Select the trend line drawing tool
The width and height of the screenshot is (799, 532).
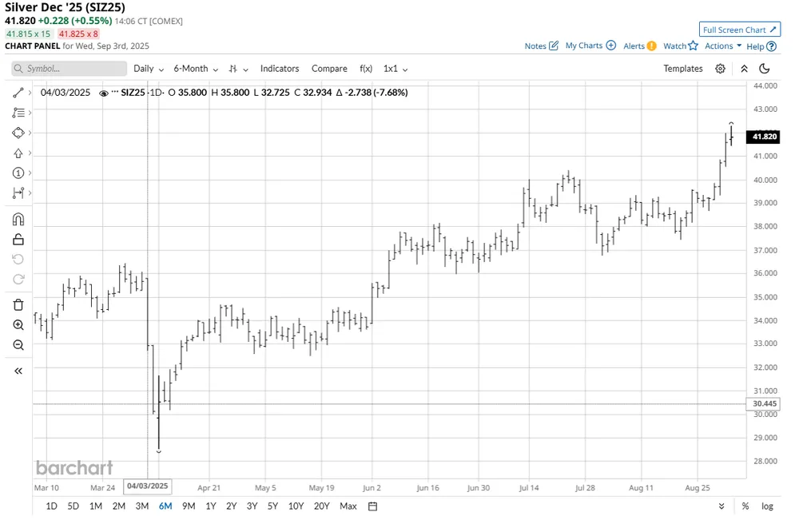pos(18,93)
